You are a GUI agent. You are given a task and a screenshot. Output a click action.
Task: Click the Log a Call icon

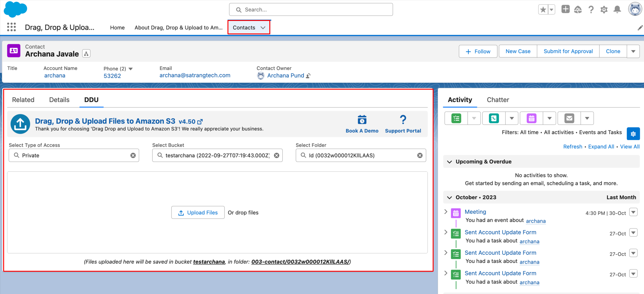coord(494,118)
